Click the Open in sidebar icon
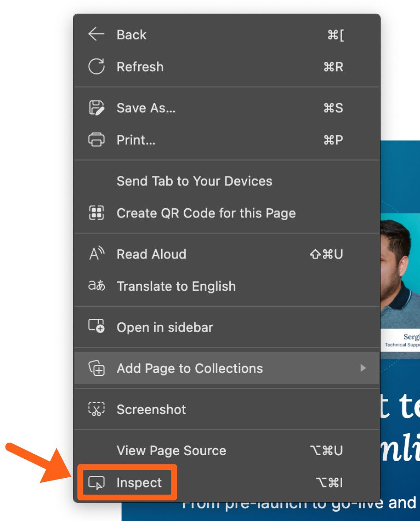The height and width of the screenshot is (521, 420). click(96, 327)
